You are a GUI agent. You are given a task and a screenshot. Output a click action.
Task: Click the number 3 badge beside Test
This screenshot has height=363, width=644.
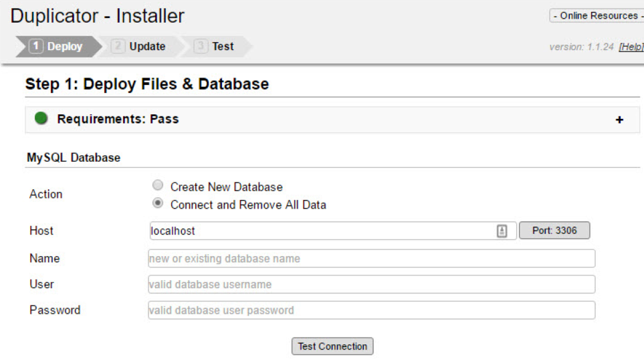(201, 46)
